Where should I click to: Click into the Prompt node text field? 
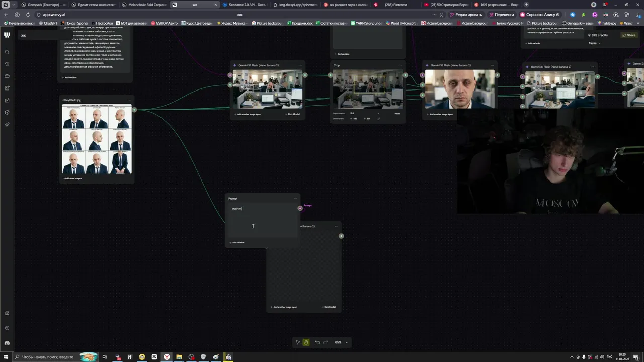[262, 220]
